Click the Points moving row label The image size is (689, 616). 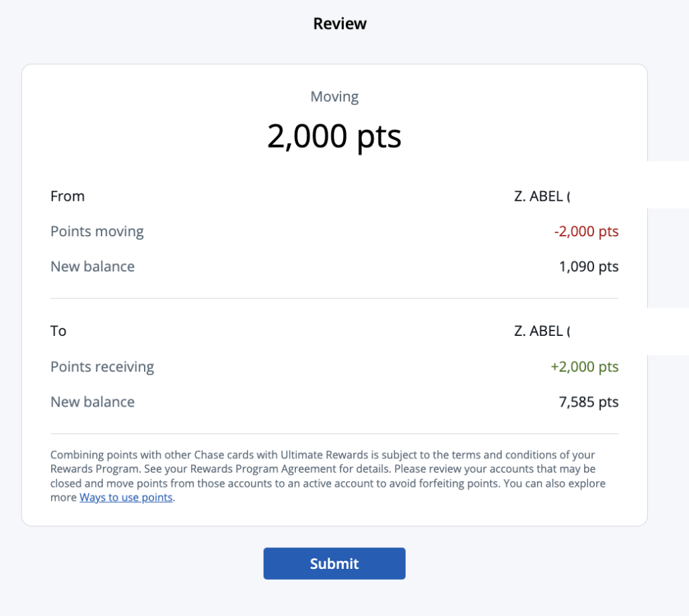97,231
